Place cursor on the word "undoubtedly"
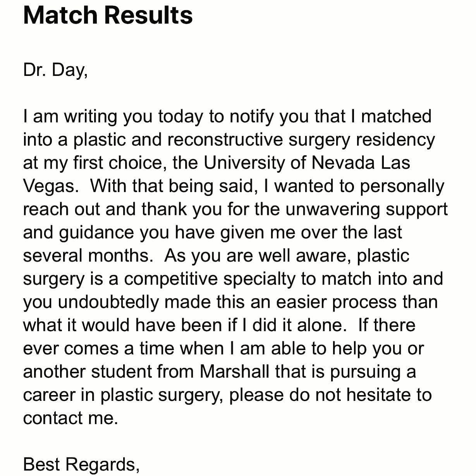This screenshot has height=476, width=476. tap(109, 302)
